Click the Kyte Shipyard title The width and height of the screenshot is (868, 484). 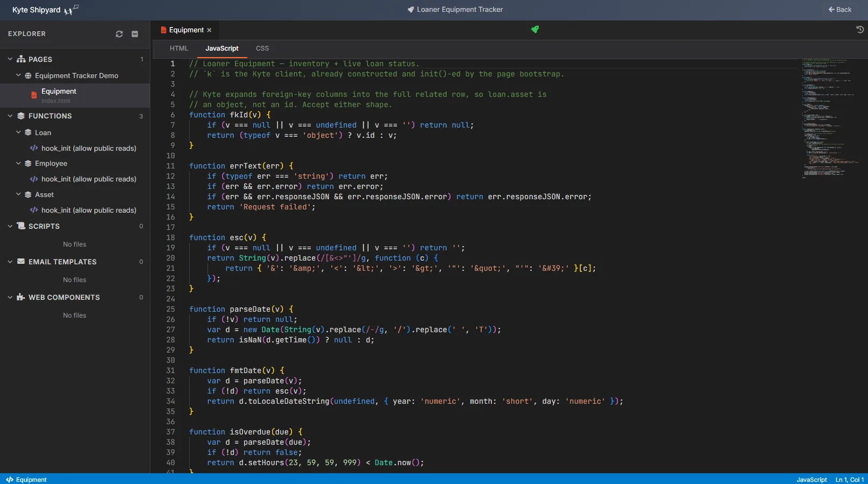pyautogui.click(x=36, y=10)
